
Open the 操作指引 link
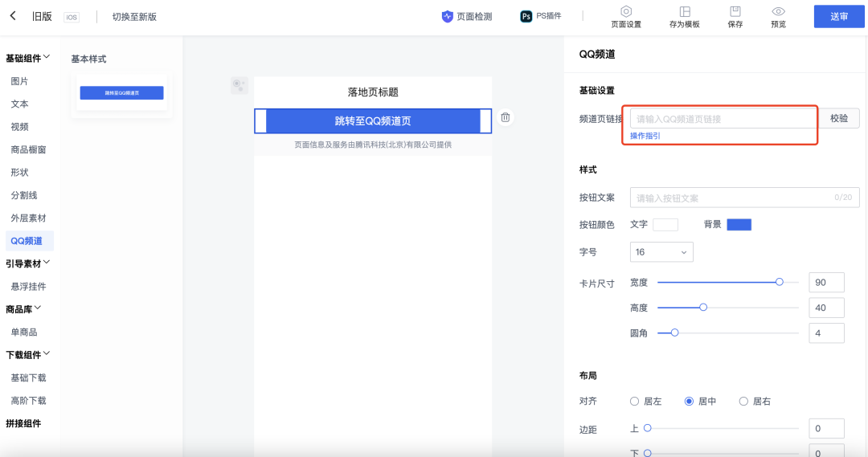[x=645, y=136]
